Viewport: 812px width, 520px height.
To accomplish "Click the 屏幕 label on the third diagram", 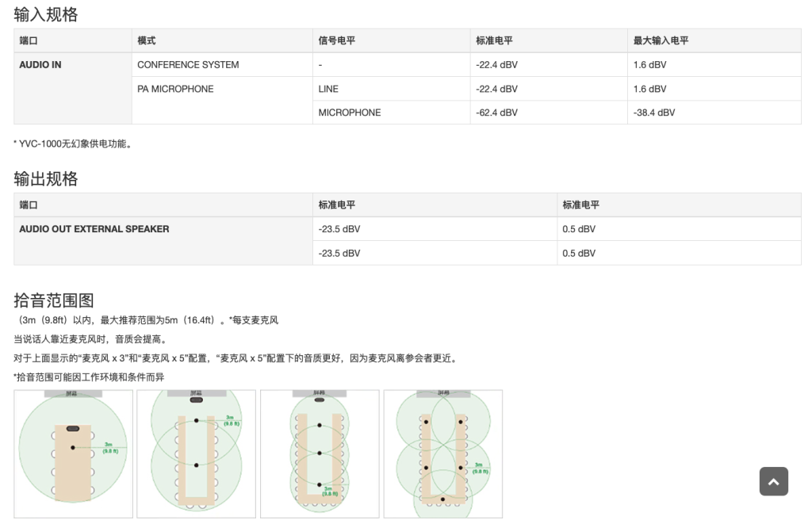I will [x=320, y=394].
